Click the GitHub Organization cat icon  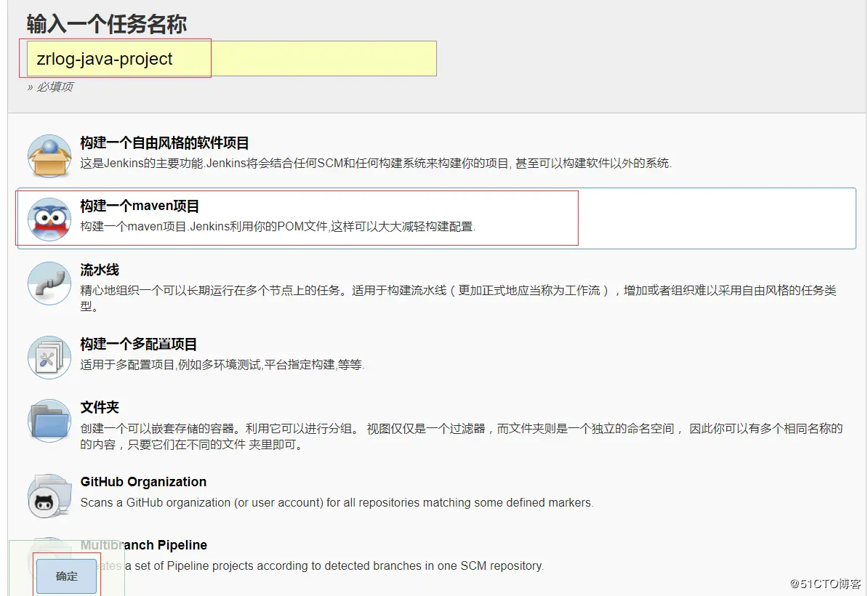49,495
